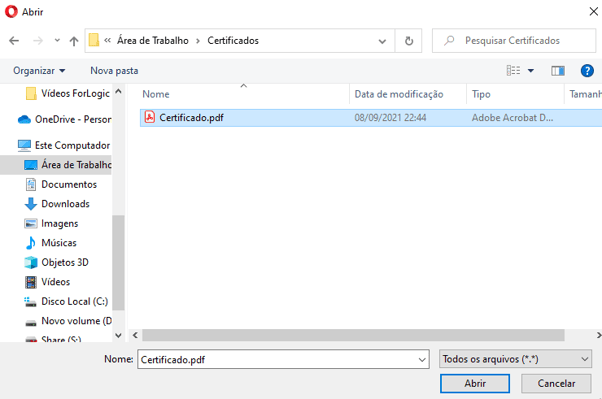Change view layout icon

click(513, 71)
